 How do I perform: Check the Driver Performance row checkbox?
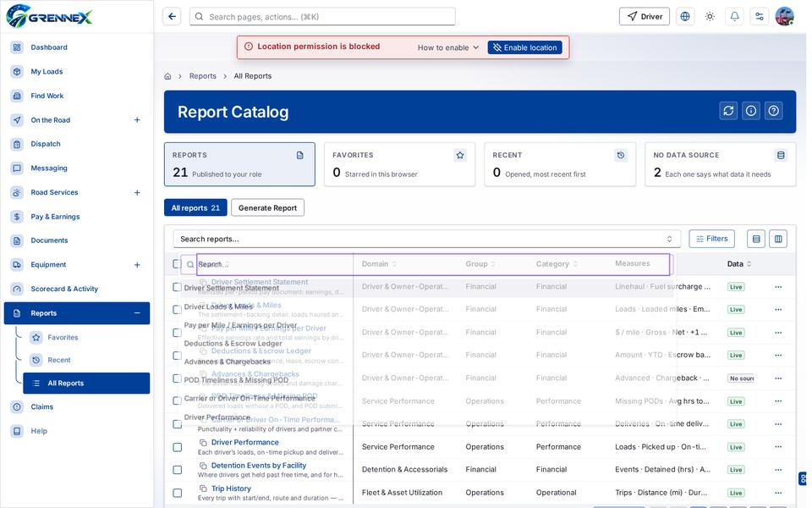177,447
